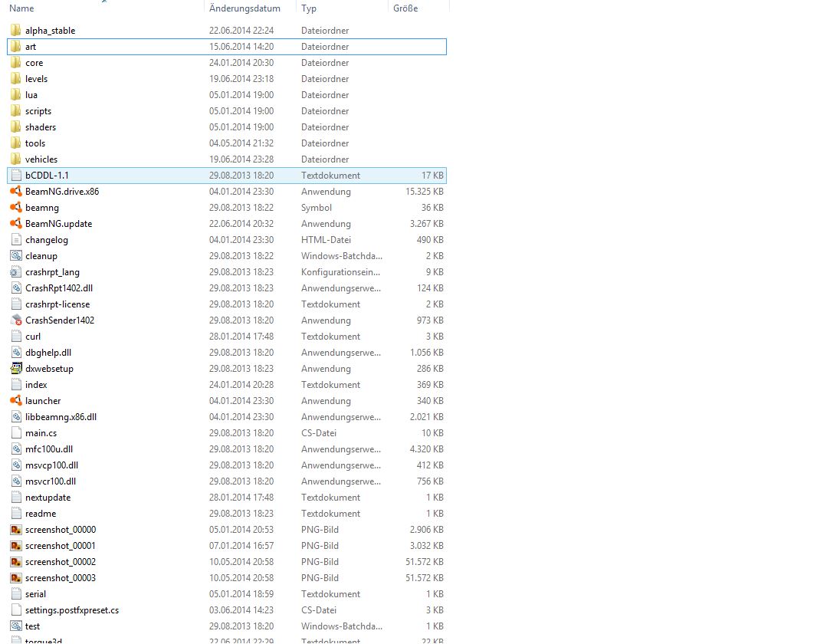The height and width of the screenshot is (644, 817).
Task: Select the art folder icon
Action: pyautogui.click(x=16, y=46)
